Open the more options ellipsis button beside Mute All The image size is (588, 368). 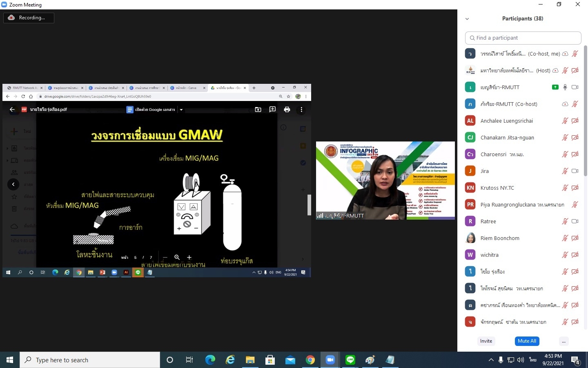(563, 341)
